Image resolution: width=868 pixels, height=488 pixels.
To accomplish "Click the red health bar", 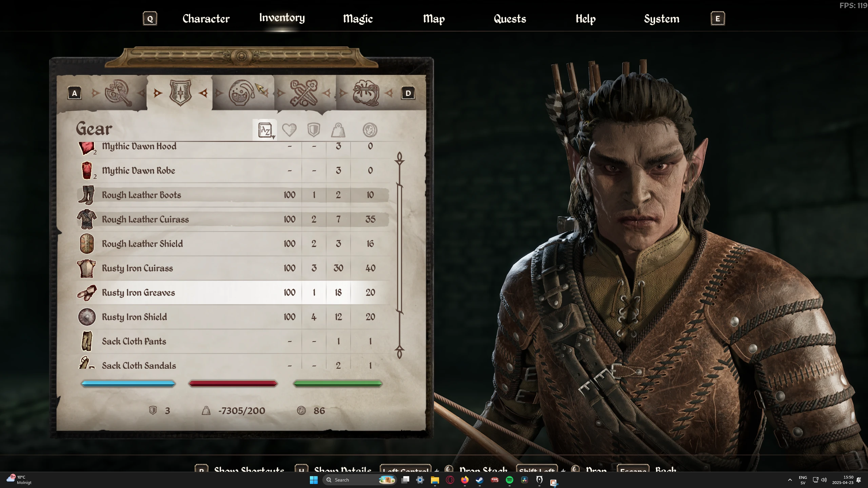I will click(x=233, y=384).
